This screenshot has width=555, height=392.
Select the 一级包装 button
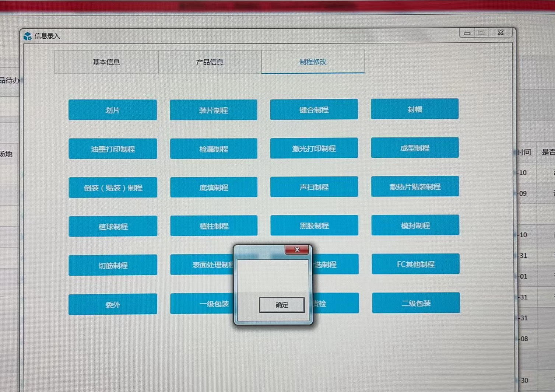(x=202, y=304)
